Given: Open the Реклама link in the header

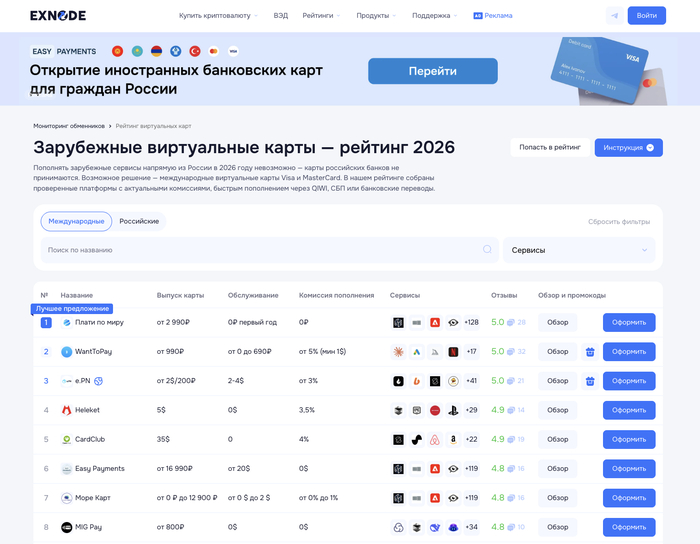Looking at the screenshot, I should click(492, 16).
